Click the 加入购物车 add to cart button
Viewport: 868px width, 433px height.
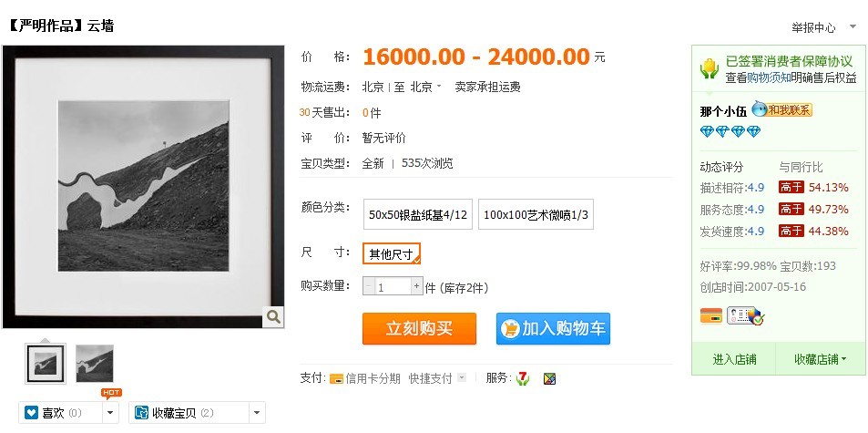click(553, 328)
